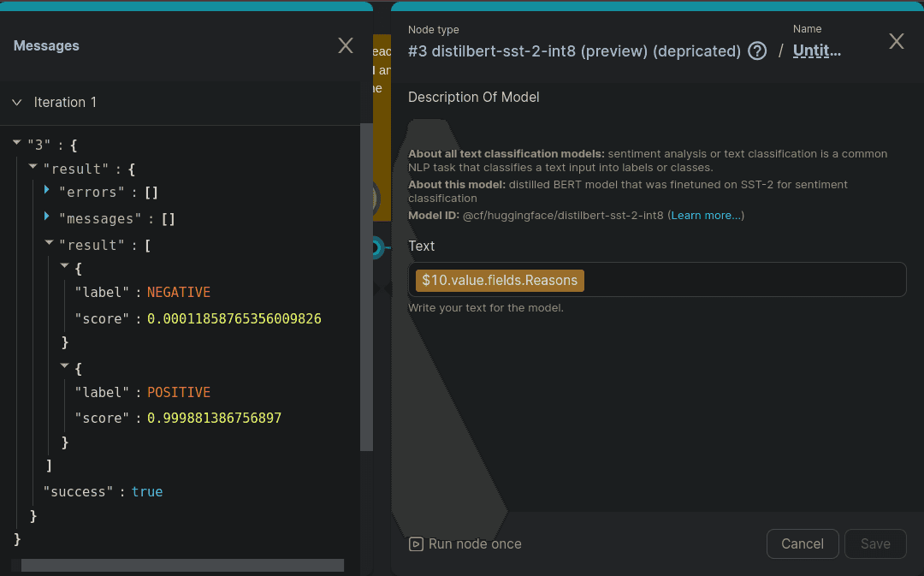Screen dimensions: 924x576
Task: Collapse the object containing the NEGATIVE label
Action: point(65,267)
